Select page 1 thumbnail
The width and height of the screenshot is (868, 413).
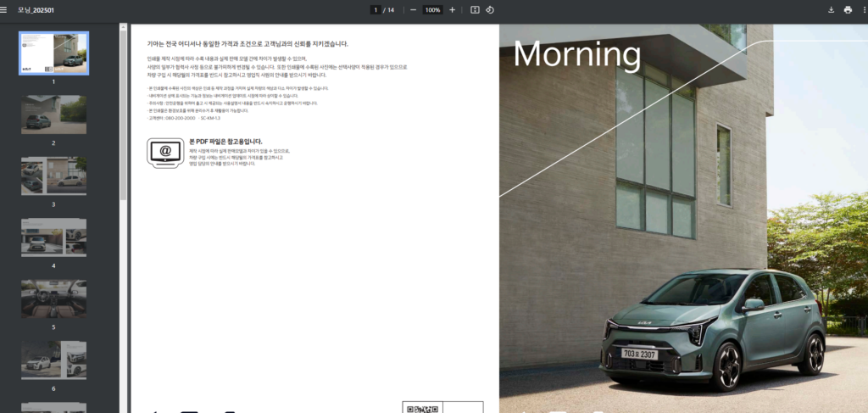pyautogui.click(x=53, y=53)
